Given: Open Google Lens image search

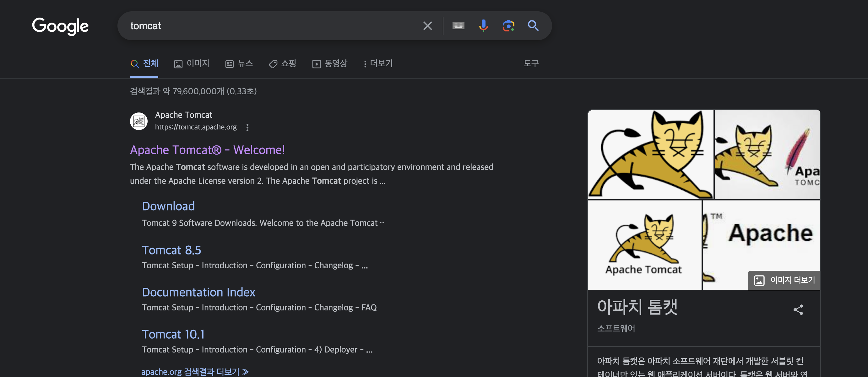Looking at the screenshot, I should pyautogui.click(x=508, y=26).
